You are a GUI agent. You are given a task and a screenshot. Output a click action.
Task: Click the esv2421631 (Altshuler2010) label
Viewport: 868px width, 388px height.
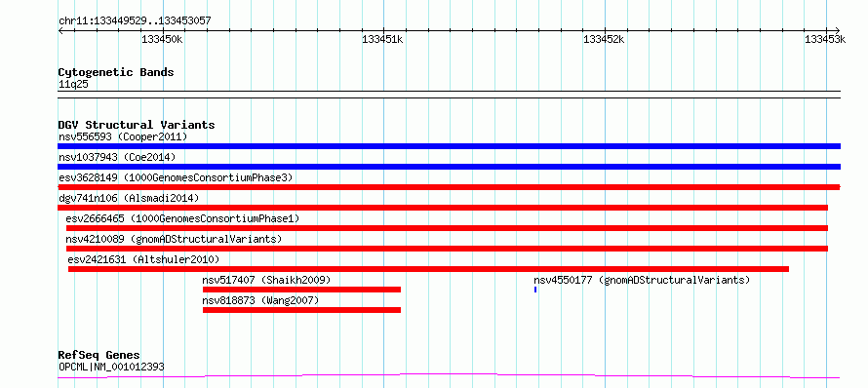tap(143, 259)
